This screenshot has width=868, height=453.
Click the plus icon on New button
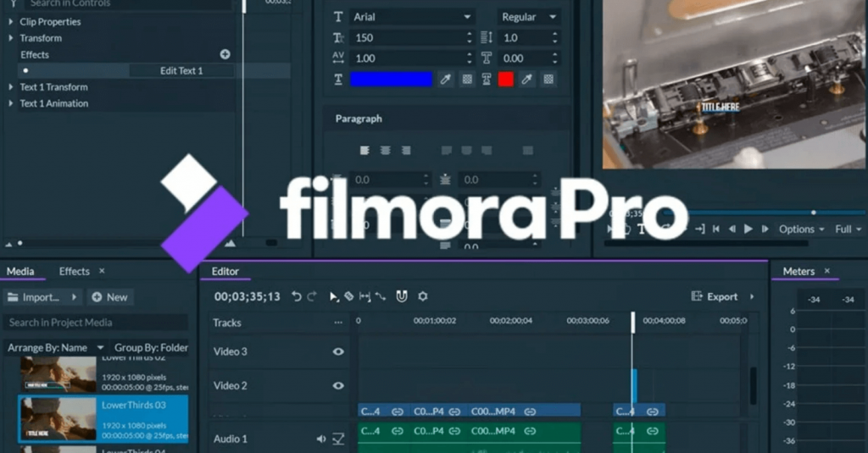[x=97, y=297]
